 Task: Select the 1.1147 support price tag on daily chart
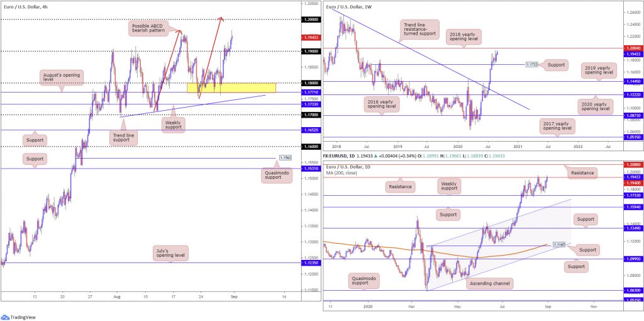click(x=558, y=245)
